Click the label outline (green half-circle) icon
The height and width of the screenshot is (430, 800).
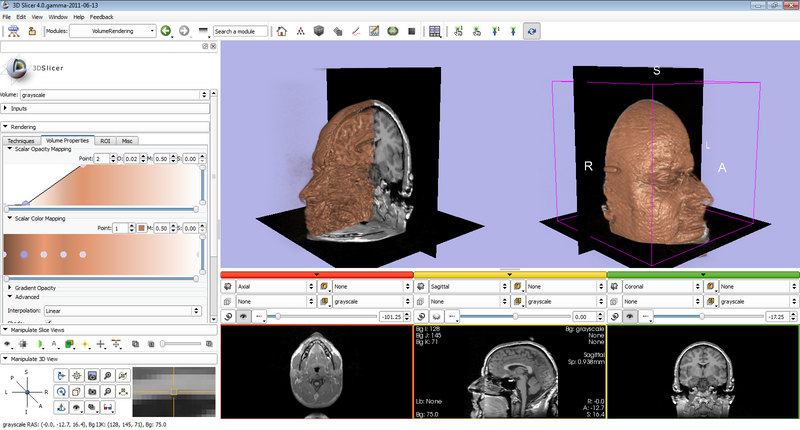(39, 344)
